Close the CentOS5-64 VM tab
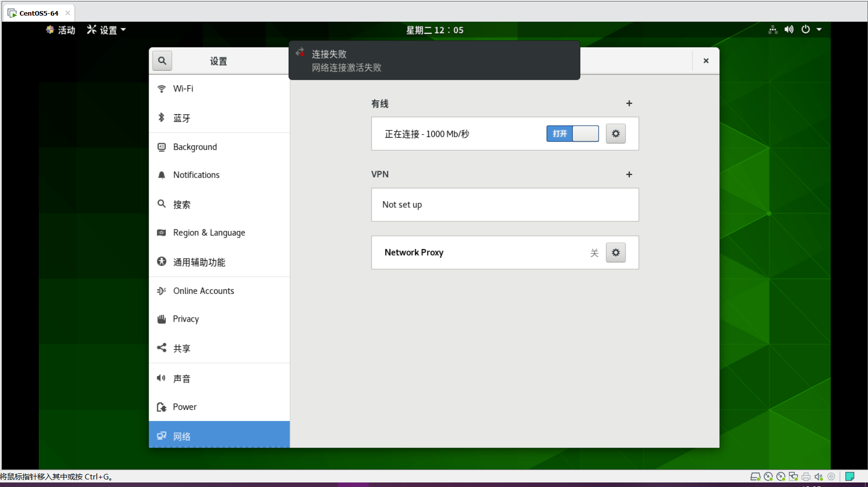 point(68,13)
